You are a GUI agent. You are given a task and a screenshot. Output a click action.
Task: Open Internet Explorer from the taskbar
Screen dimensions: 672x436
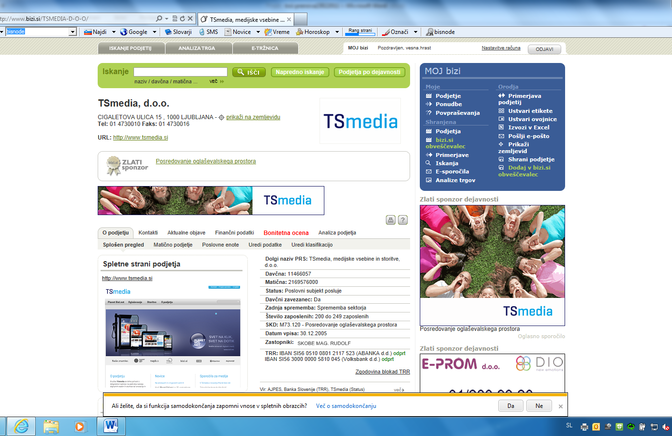(21, 426)
